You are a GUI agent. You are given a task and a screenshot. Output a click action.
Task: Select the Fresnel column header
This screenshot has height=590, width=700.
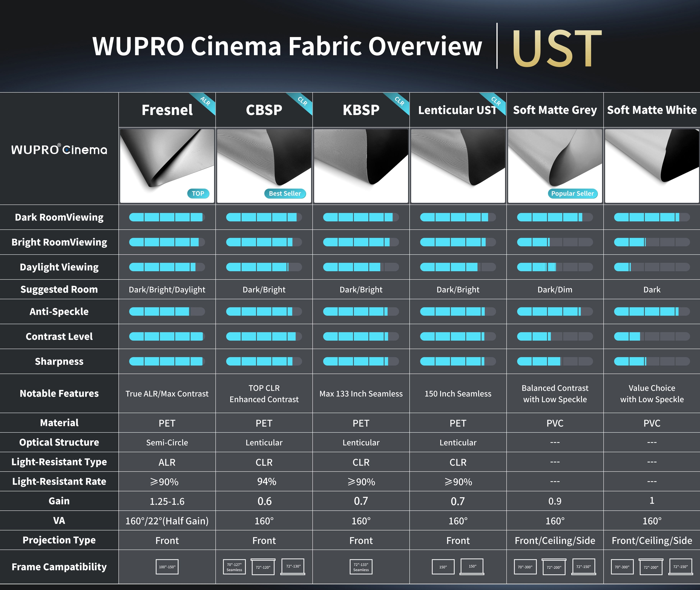click(x=167, y=110)
